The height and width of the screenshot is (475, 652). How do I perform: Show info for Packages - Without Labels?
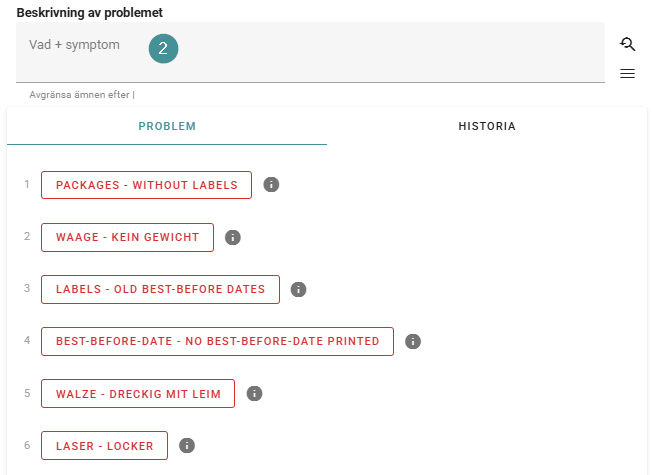[271, 185]
